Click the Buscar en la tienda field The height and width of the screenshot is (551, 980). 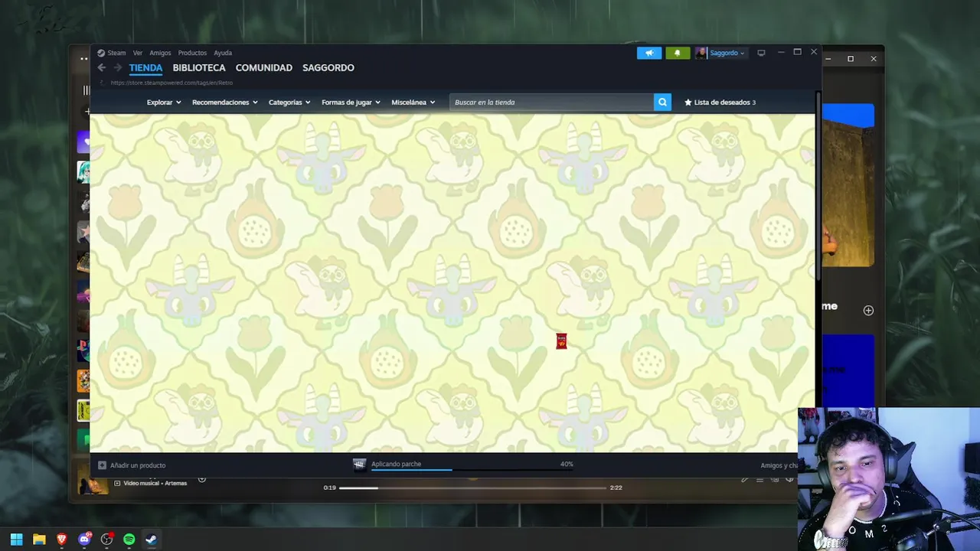(x=551, y=103)
